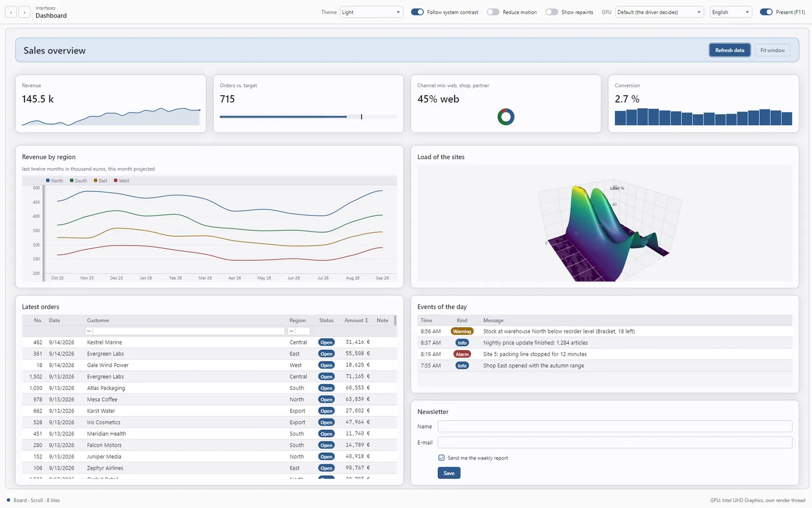Screen dimensions: 812x508
Task: Disable the Follow system contrast switch
Action: (x=417, y=12)
